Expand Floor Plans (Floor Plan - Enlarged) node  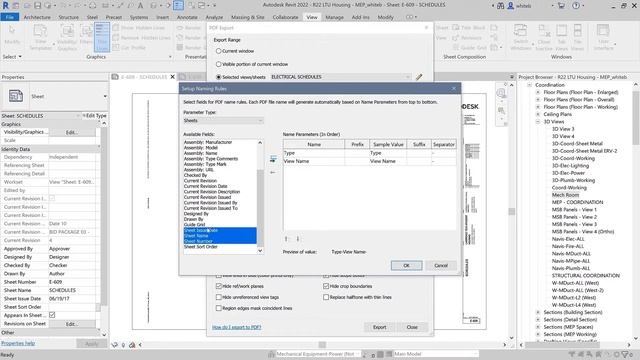tap(538, 92)
